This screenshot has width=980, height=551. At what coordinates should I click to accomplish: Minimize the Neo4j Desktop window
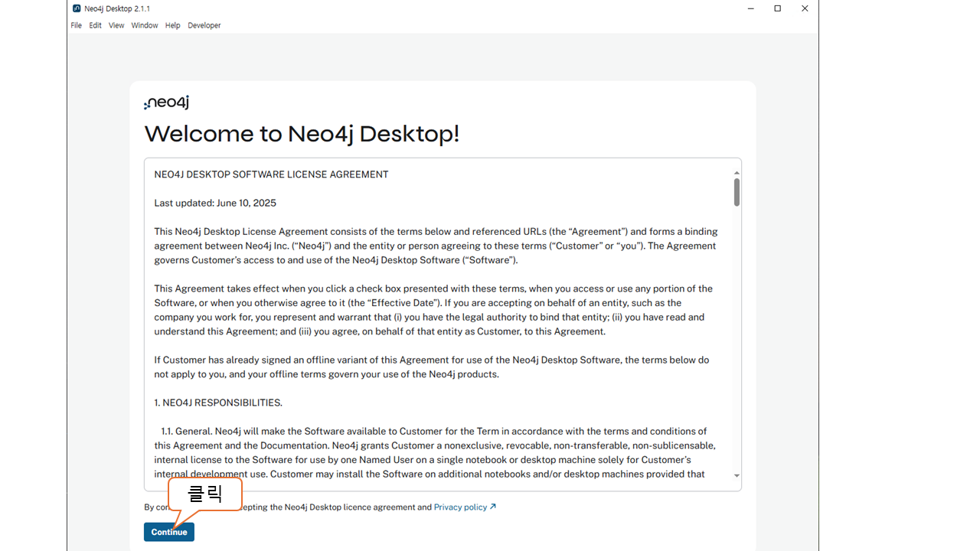(750, 8)
